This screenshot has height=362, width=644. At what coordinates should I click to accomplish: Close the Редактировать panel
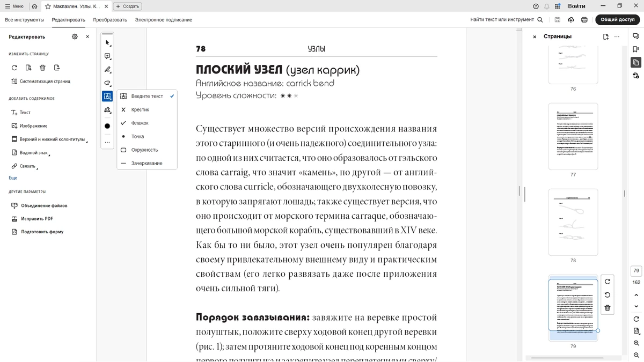click(87, 36)
